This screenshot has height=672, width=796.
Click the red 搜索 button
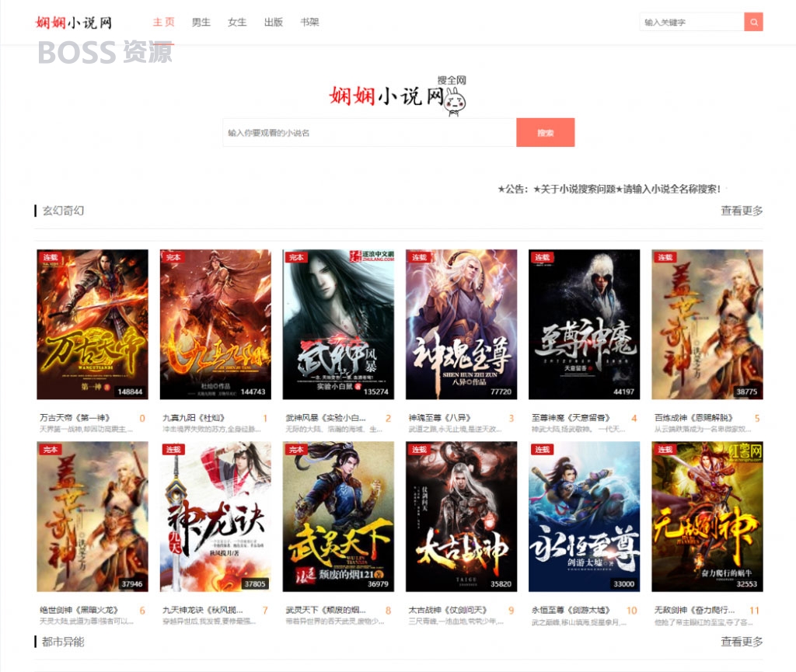(545, 132)
